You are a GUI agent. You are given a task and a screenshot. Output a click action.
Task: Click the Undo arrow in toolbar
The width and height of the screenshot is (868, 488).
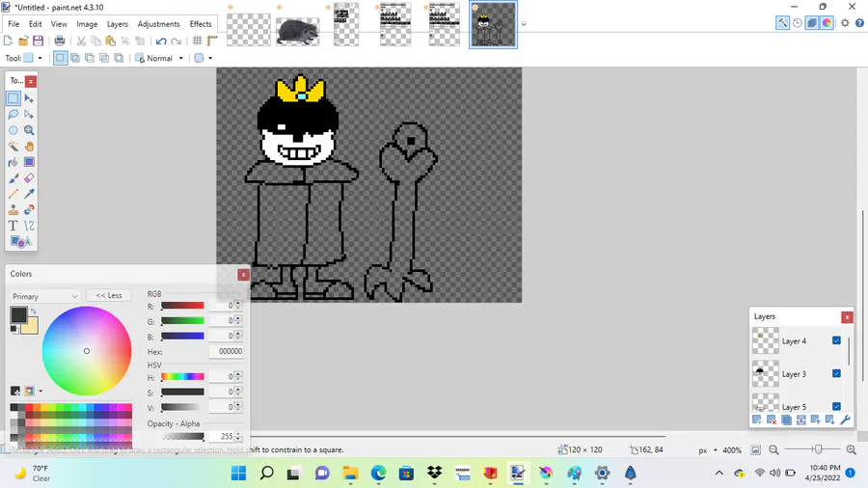161,41
